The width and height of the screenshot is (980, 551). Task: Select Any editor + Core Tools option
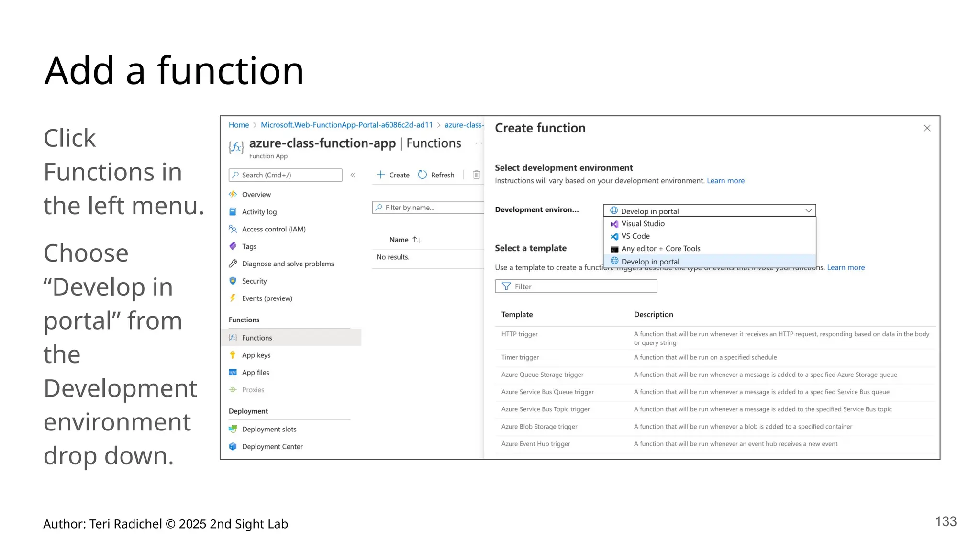click(710, 249)
